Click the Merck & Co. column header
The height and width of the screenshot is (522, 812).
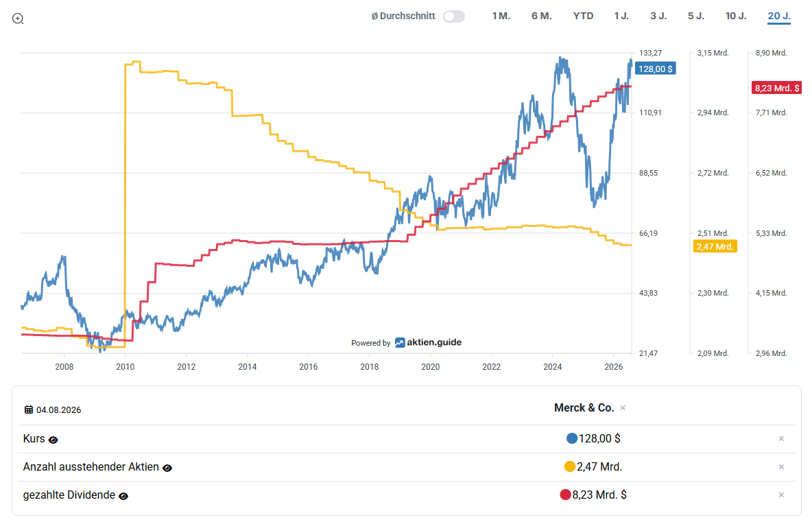tap(584, 407)
